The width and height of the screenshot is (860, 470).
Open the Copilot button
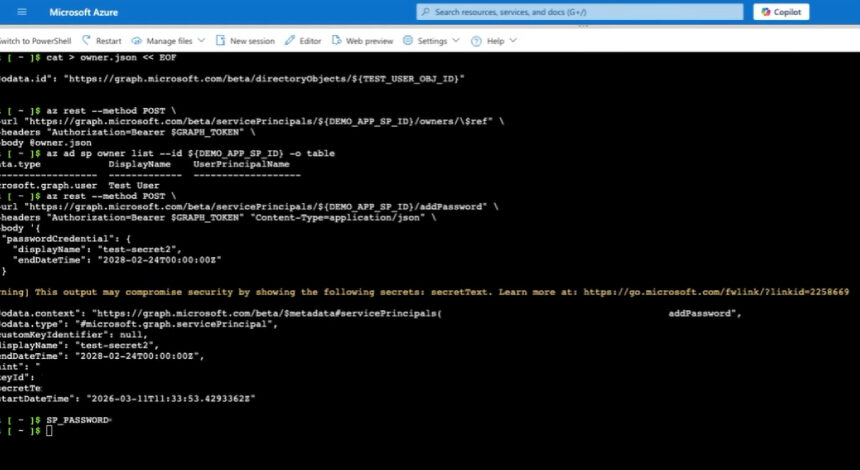pyautogui.click(x=781, y=12)
